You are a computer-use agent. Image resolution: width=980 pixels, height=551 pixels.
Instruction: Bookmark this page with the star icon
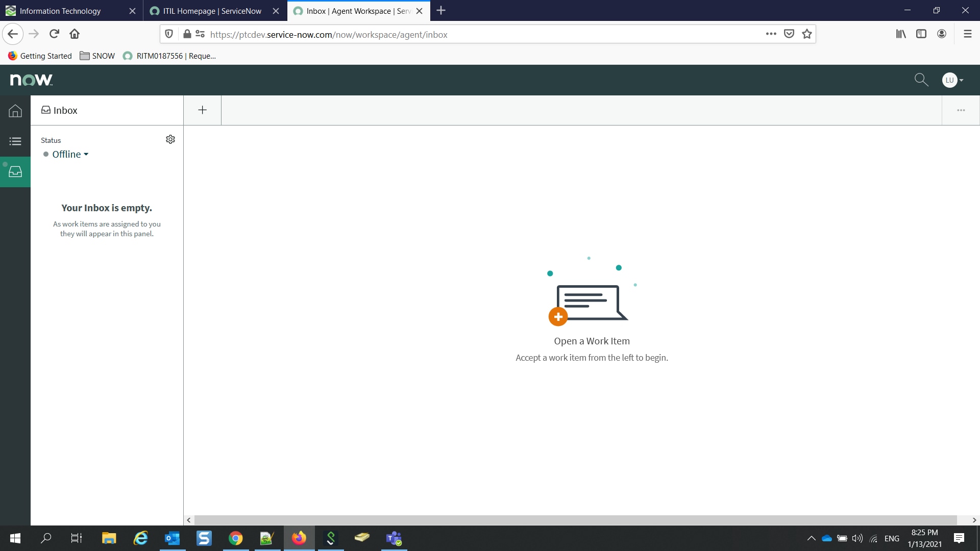(807, 34)
